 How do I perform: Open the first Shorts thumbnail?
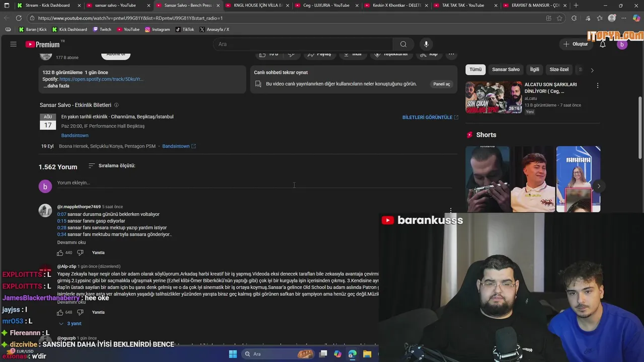tap(487, 179)
